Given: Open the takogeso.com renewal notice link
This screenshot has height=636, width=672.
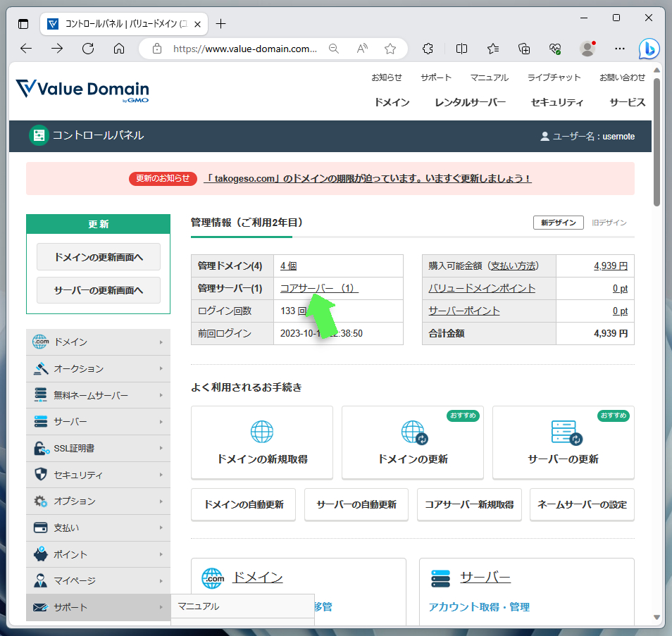Looking at the screenshot, I should tap(368, 178).
